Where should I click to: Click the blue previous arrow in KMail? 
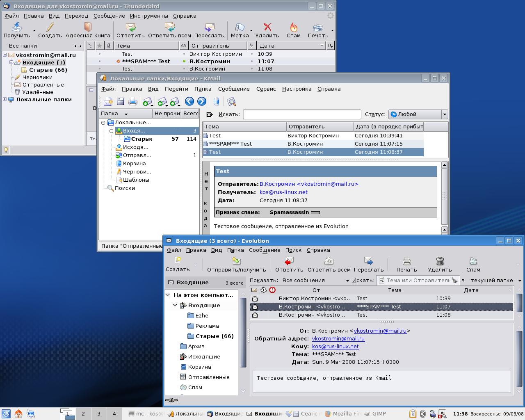[x=189, y=101]
